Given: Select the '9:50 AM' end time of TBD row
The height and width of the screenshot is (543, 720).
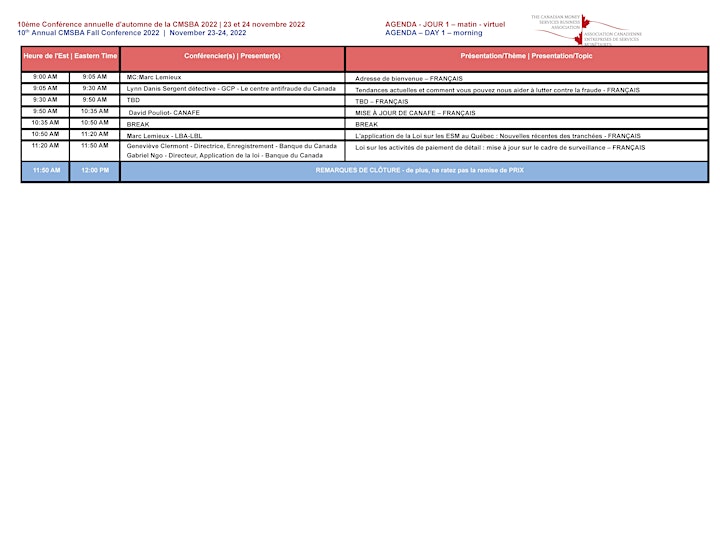Looking at the screenshot, I should click(x=95, y=100).
